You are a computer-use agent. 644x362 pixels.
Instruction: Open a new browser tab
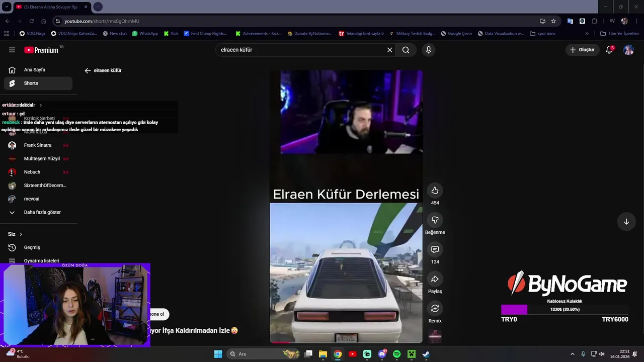coord(98,7)
